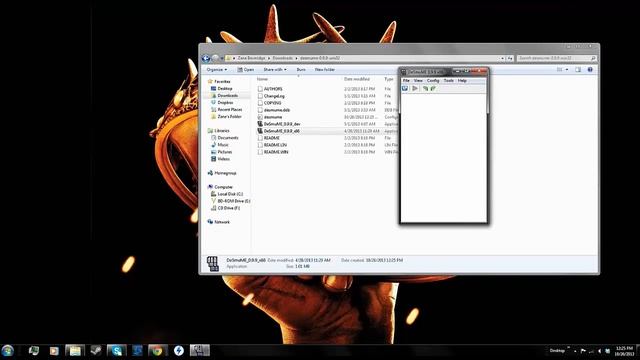This screenshot has width=640, height=360.
Task: Select Zane's Folder in navigation pane
Action: point(229,116)
